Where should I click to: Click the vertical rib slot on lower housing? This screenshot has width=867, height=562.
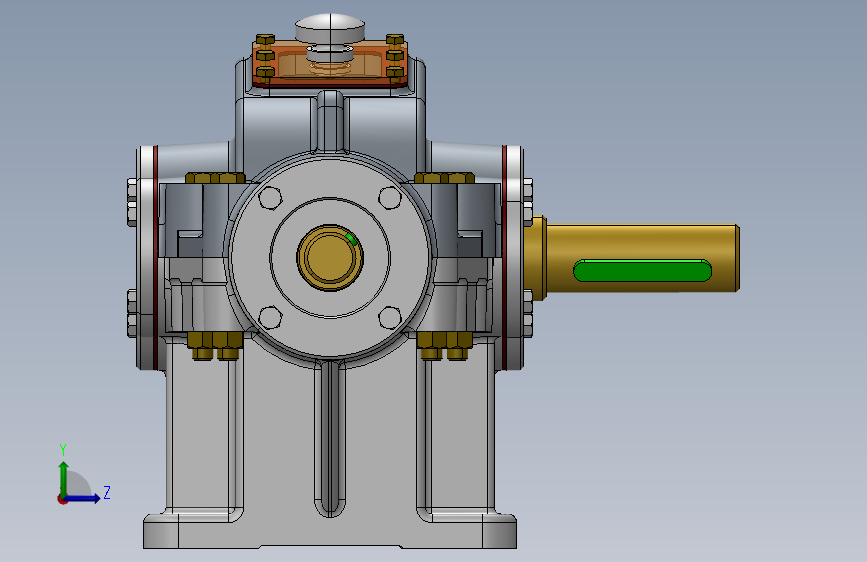click(330, 439)
